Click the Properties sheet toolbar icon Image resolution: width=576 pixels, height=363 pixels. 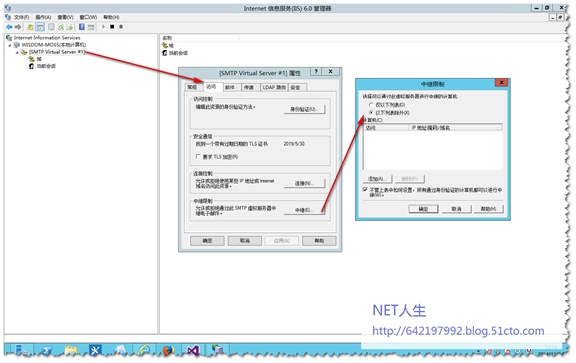click(52, 27)
